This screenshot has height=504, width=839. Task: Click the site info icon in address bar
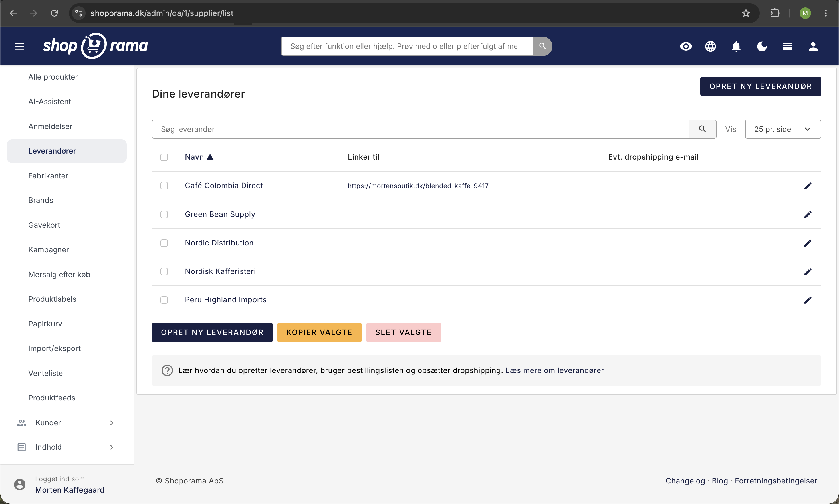(79, 13)
